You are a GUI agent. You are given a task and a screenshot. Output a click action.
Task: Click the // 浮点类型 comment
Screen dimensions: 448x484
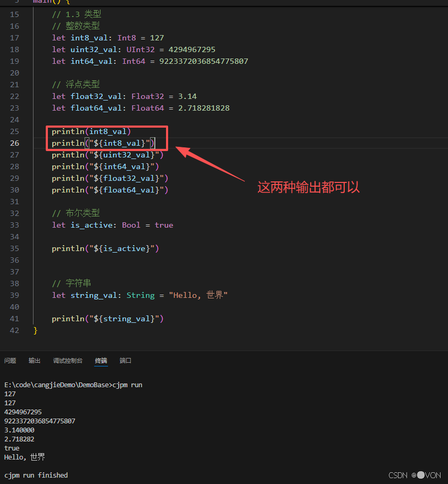coord(76,84)
